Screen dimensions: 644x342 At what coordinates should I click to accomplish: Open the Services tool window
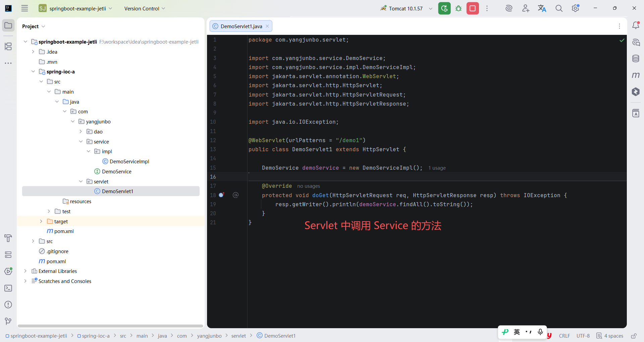click(x=8, y=254)
